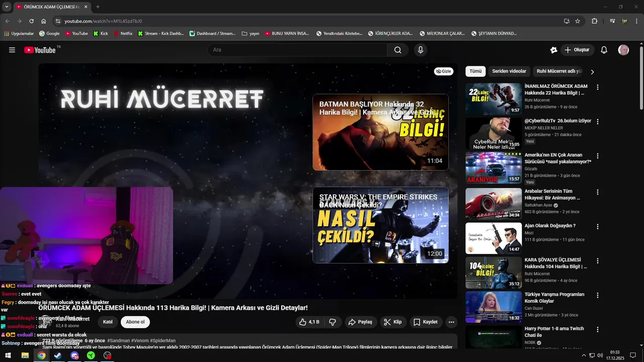The width and height of the screenshot is (644, 362).
Task: Open the Netflix bookmark
Action: [x=123, y=34]
